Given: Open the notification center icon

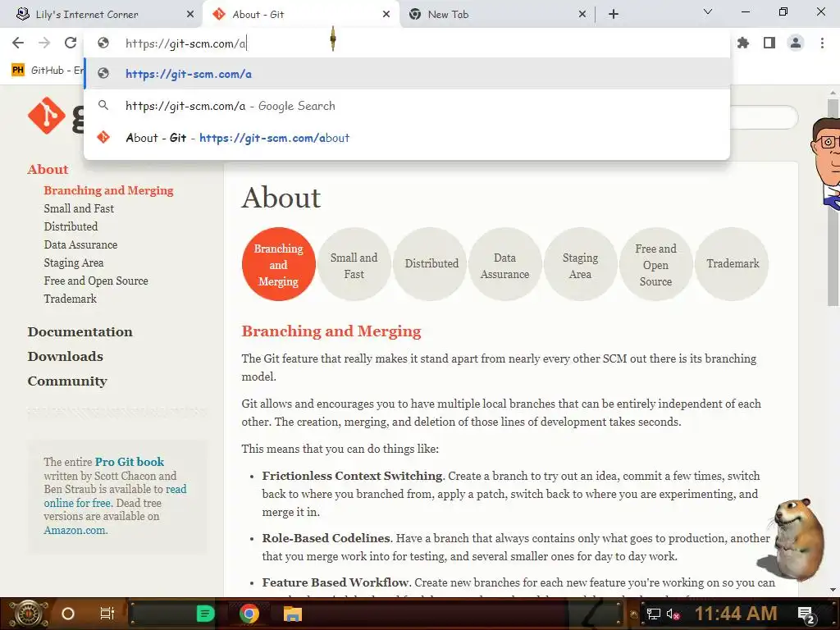Looking at the screenshot, I should click(x=806, y=614).
